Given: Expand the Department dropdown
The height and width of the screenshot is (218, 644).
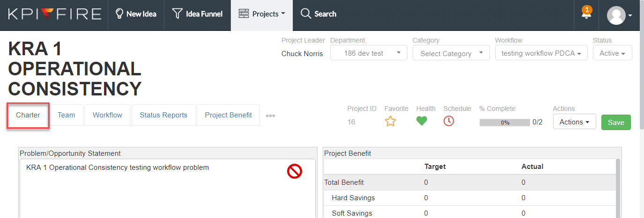Looking at the screenshot, I should 369,53.
